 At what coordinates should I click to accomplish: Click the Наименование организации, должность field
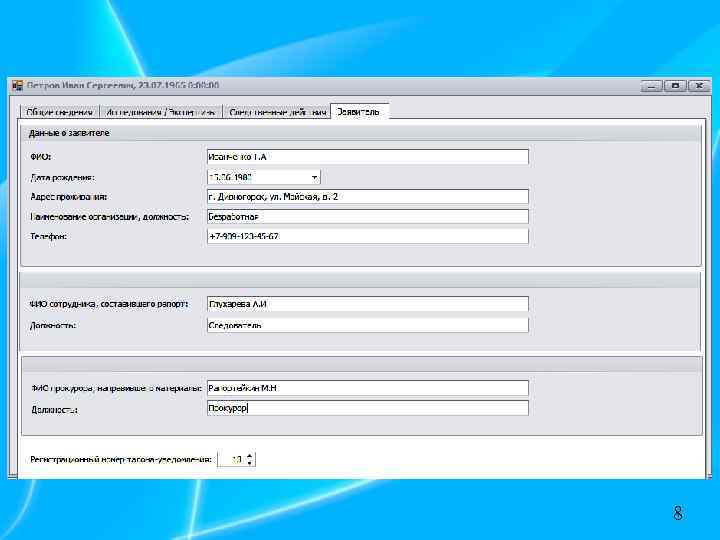click(x=368, y=216)
